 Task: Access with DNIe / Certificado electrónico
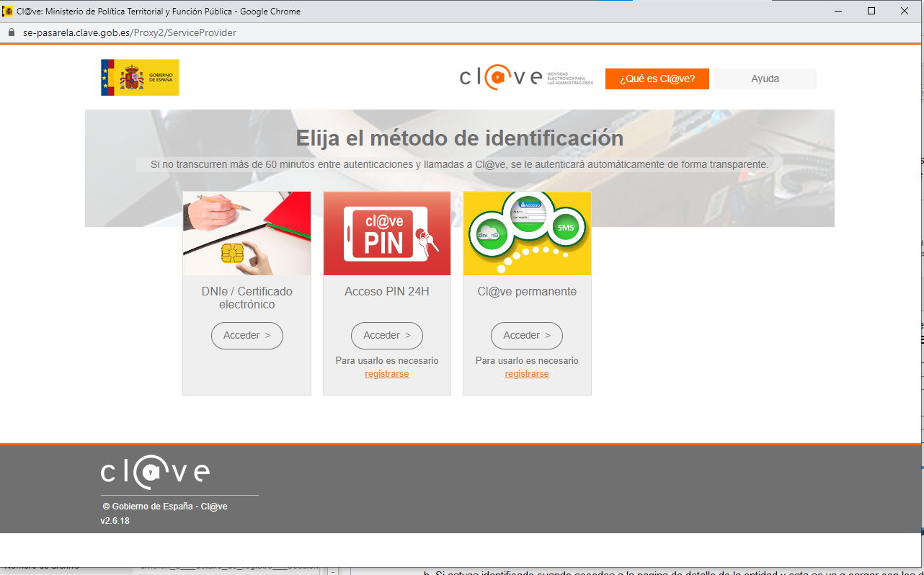247,336
